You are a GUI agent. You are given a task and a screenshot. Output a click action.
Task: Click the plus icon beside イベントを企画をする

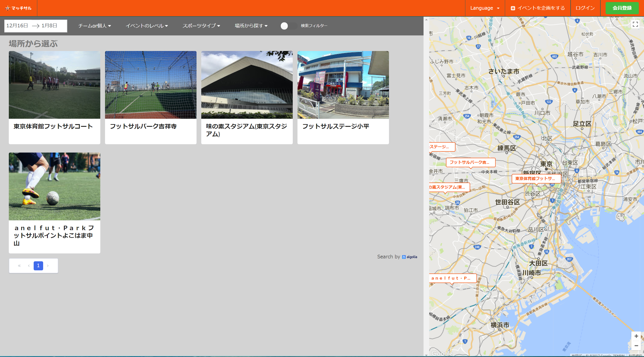[x=513, y=8]
